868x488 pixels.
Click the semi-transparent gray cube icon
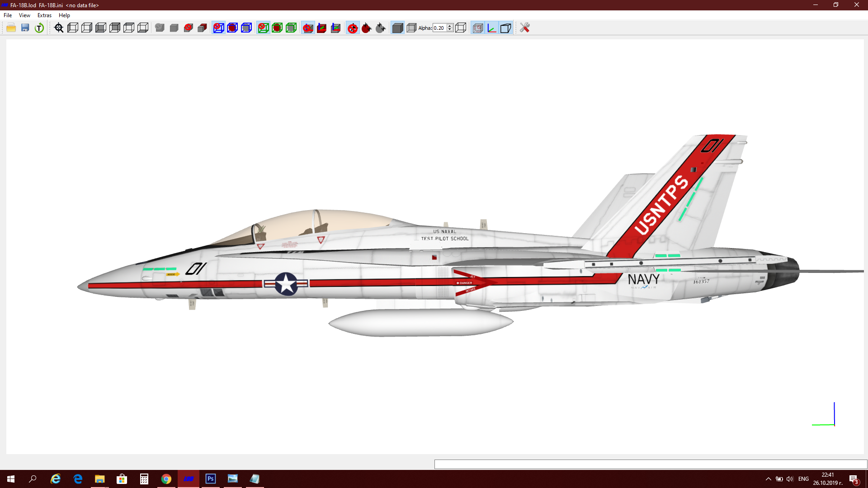coord(411,28)
